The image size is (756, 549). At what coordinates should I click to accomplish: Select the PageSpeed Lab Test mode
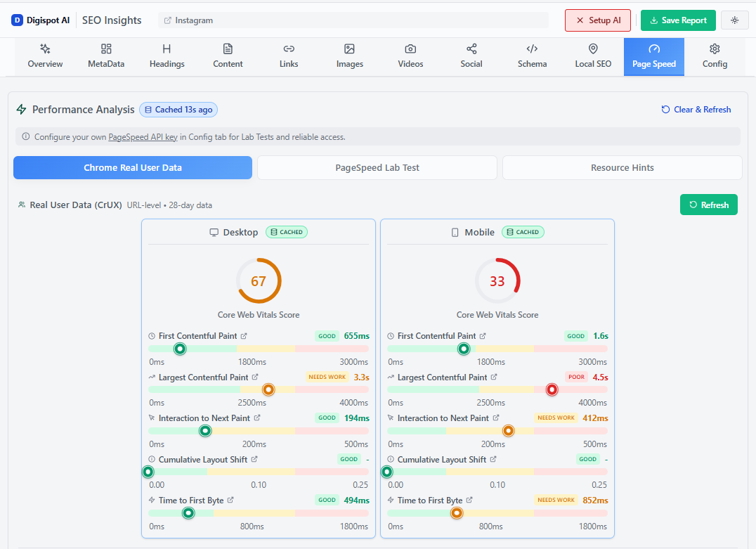tap(377, 167)
